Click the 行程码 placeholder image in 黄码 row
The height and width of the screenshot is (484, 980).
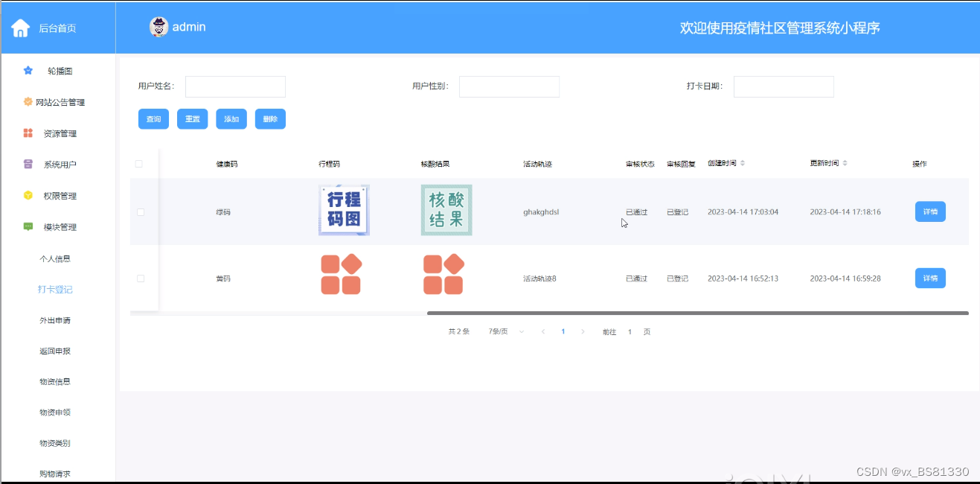(x=341, y=275)
